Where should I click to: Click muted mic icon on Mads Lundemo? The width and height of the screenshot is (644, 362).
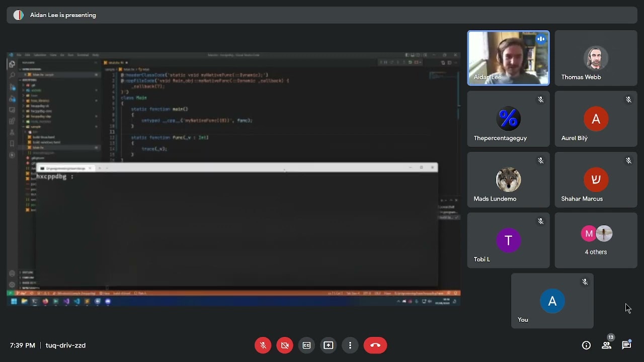[541, 160]
